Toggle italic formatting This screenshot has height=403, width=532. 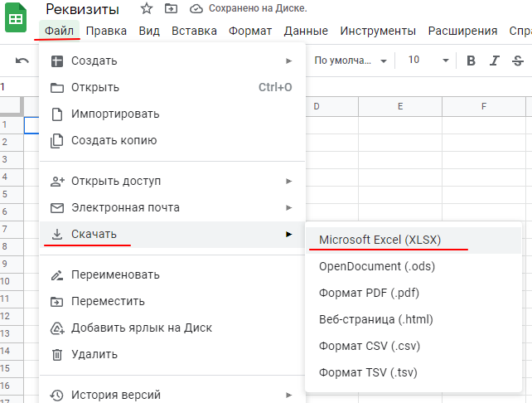click(495, 61)
